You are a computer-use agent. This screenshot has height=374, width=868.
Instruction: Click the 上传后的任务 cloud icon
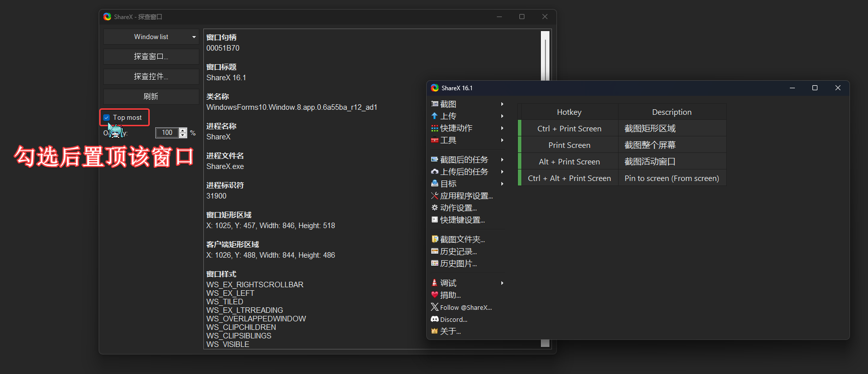coord(435,171)
